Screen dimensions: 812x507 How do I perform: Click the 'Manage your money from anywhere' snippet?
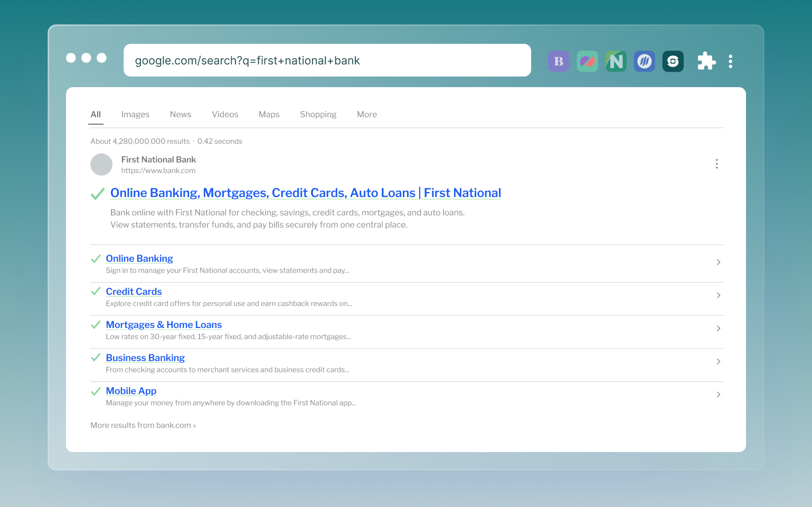tap(231, 403)
